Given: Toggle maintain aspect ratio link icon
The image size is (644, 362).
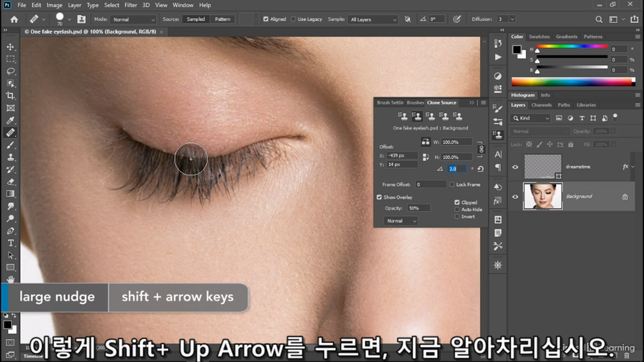Looking at the screenshot, I should [481, 149].
